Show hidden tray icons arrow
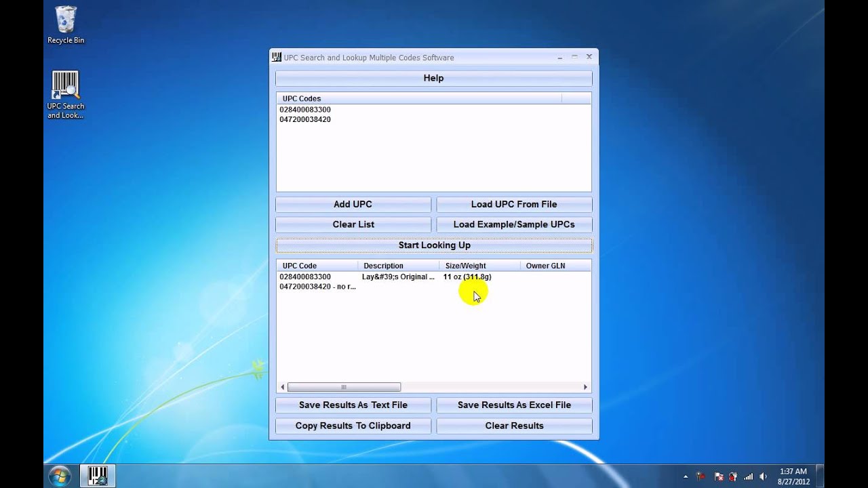This screenshot has width=868, height=488. [x=686, y=476]
